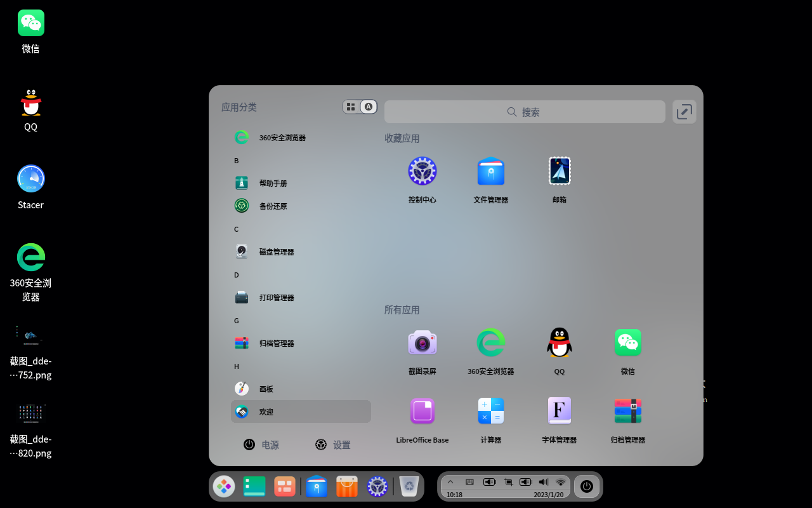Open the 计算器 calculator app
This screenshot has width=812, height=508.
[490, 410]
